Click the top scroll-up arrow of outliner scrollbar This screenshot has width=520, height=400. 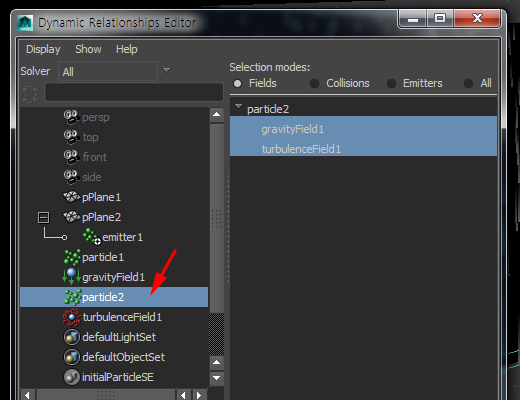[x=217, y=115]
